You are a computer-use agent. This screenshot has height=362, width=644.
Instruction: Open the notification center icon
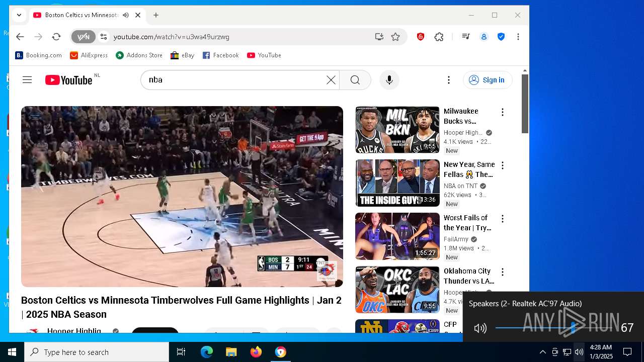(x=627, y=352)
